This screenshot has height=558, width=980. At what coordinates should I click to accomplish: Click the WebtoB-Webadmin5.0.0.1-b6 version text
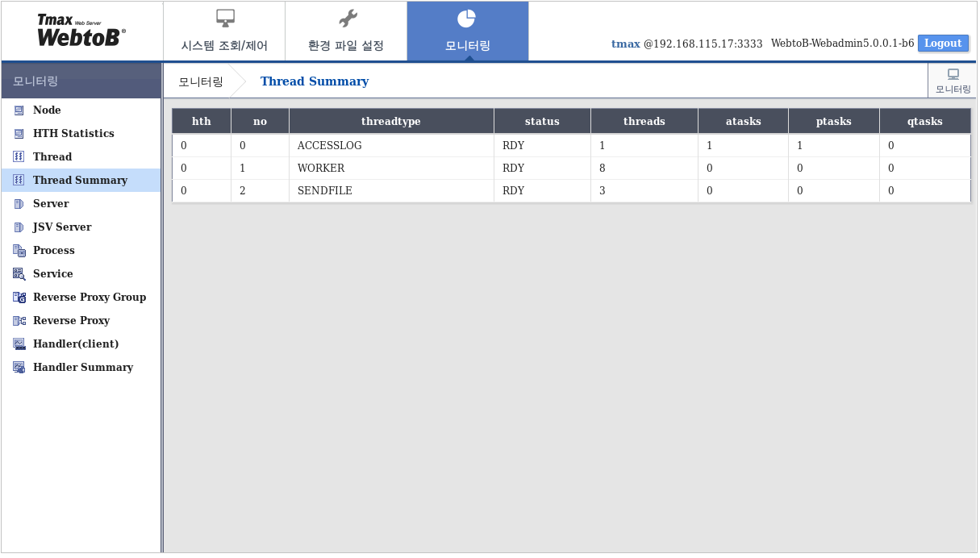pos(843,44)
